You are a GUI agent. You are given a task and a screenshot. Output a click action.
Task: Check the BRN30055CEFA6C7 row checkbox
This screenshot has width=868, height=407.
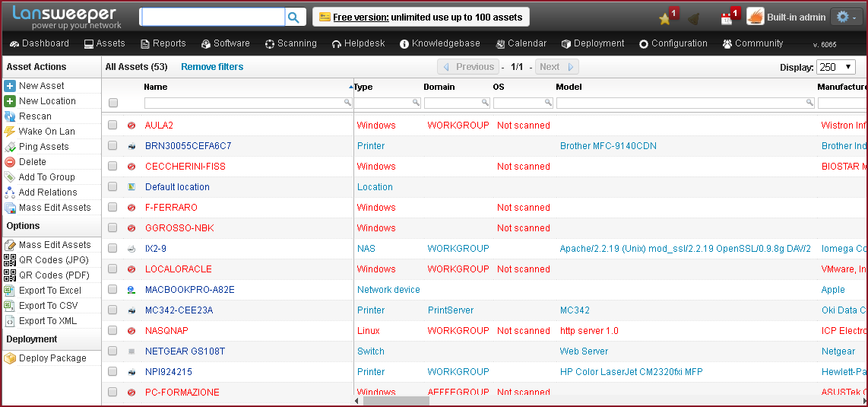pos(112,145)
